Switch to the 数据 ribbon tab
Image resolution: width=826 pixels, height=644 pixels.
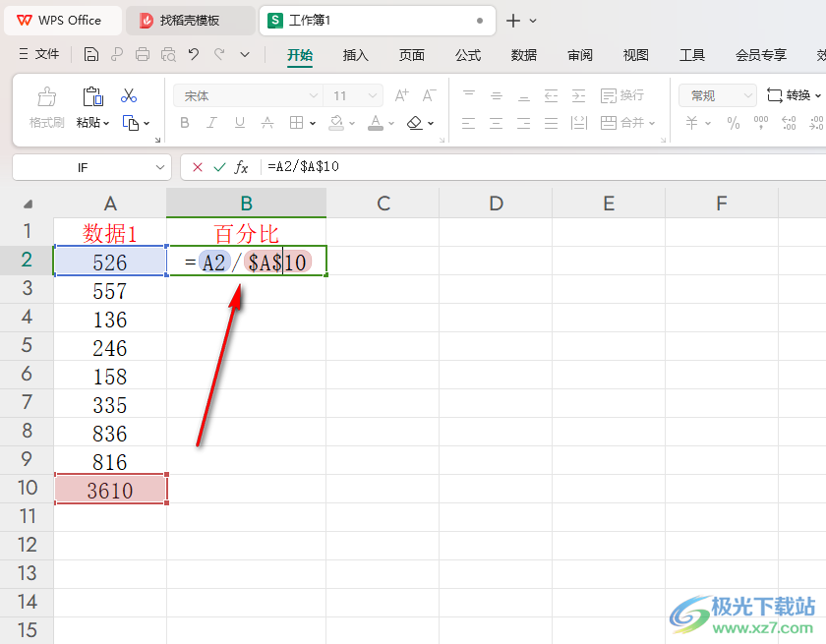pyautogui.click(x=523, y=55)
